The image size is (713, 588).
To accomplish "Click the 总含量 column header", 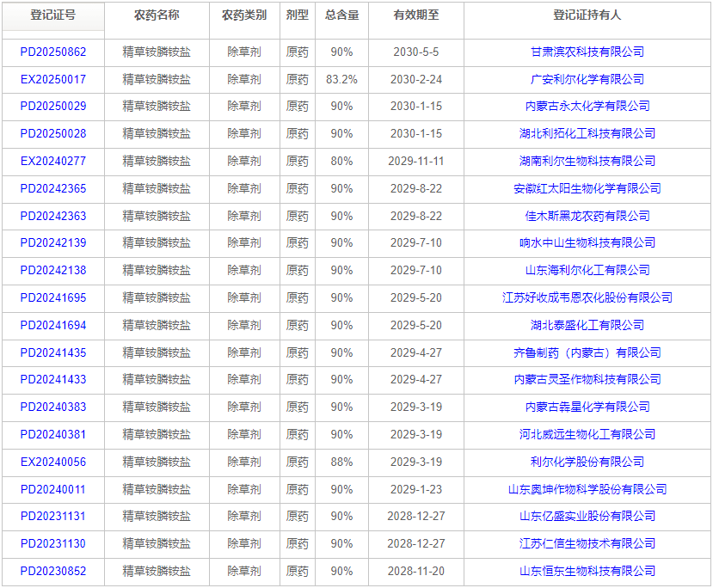I will 341,15.
